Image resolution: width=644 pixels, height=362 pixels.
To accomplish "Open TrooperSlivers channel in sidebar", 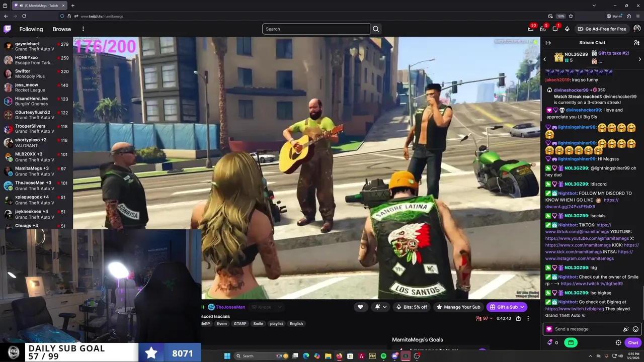I will coord(36,129).
